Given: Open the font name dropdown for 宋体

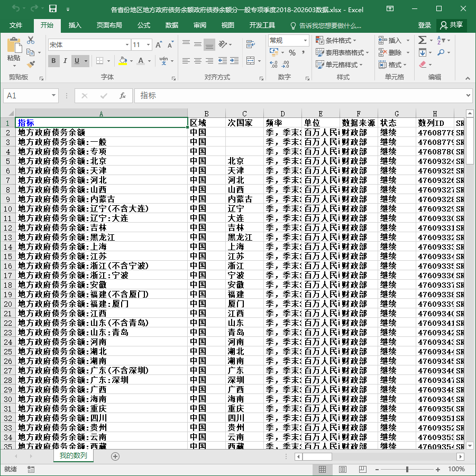Looking at the screenshot, I should [x=127, y=45].
